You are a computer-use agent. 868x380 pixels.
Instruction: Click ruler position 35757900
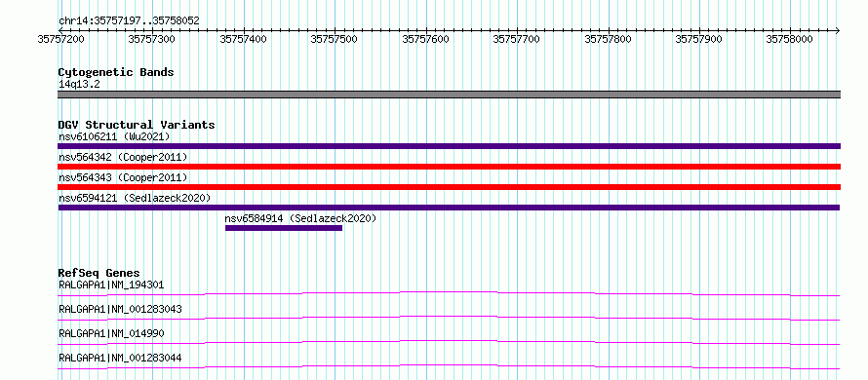(x=698, y=39)
